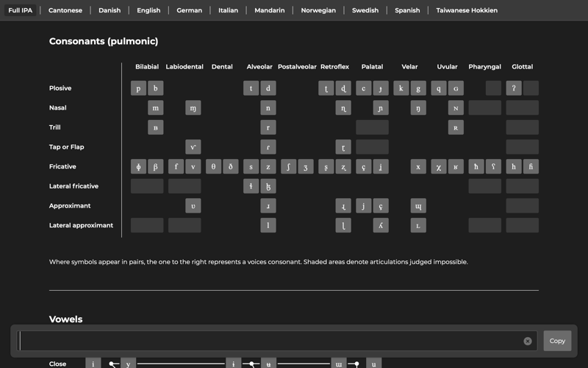Switch to the Full IPA tab

(21, 10)
